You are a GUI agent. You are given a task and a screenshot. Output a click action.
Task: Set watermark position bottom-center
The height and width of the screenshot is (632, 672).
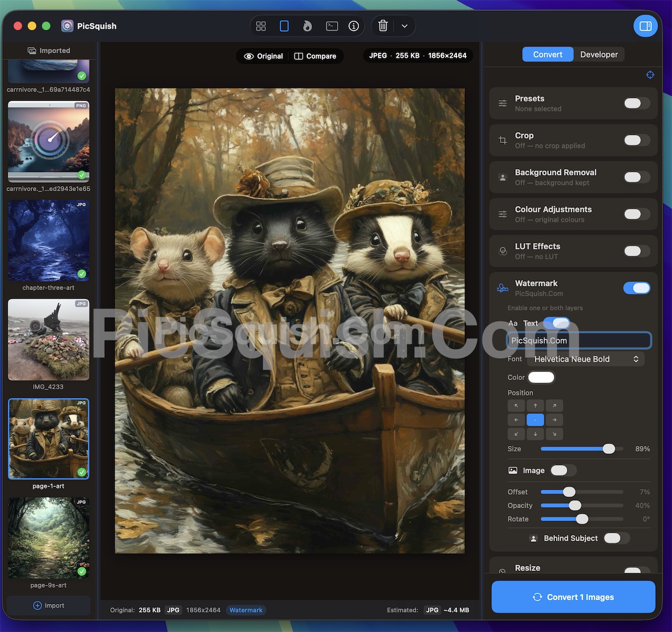coord(535,434)
